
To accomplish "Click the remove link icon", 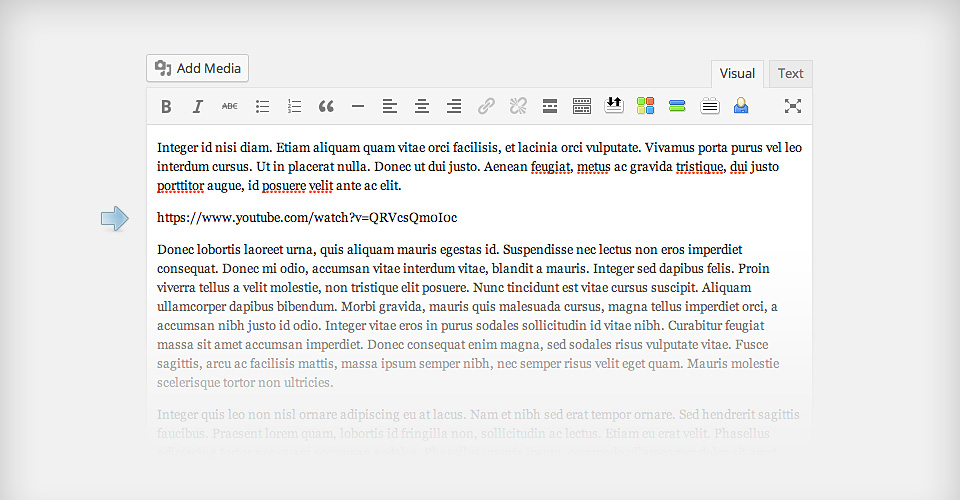I will click(x=518, y=106).
